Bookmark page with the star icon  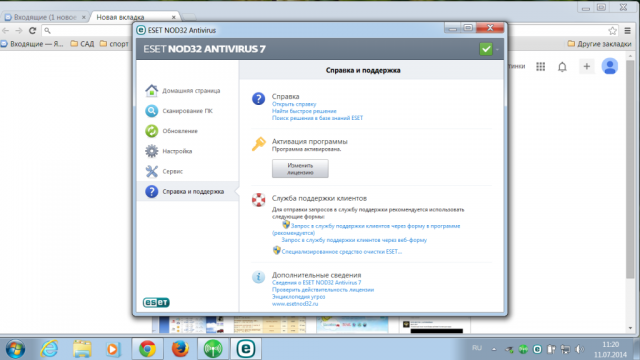tap(612, 31)
